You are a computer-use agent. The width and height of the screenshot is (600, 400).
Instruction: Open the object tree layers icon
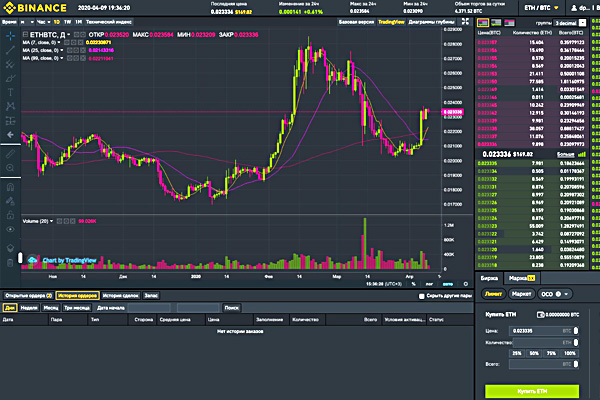click(10, 248)
